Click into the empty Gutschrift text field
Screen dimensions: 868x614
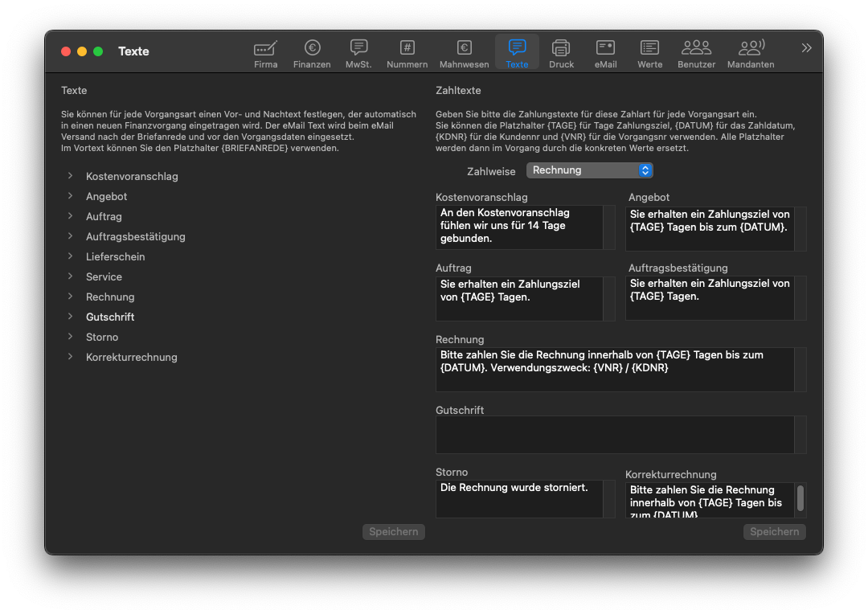pos(614,435)
